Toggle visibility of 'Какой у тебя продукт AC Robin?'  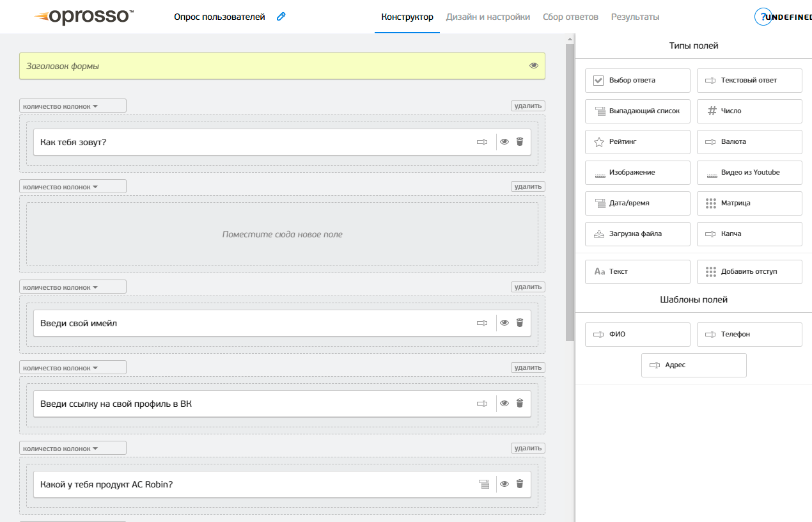click(x=504, y=484)
